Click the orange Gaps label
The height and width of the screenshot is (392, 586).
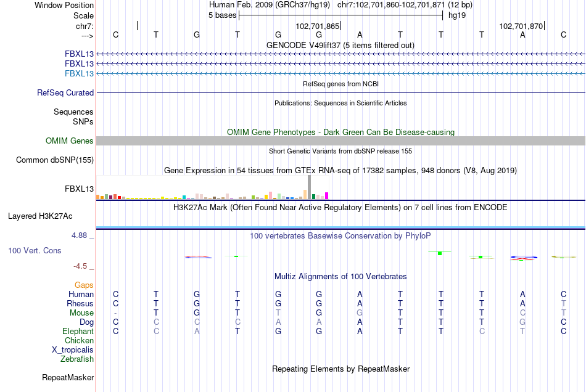(x=84, y=285)
